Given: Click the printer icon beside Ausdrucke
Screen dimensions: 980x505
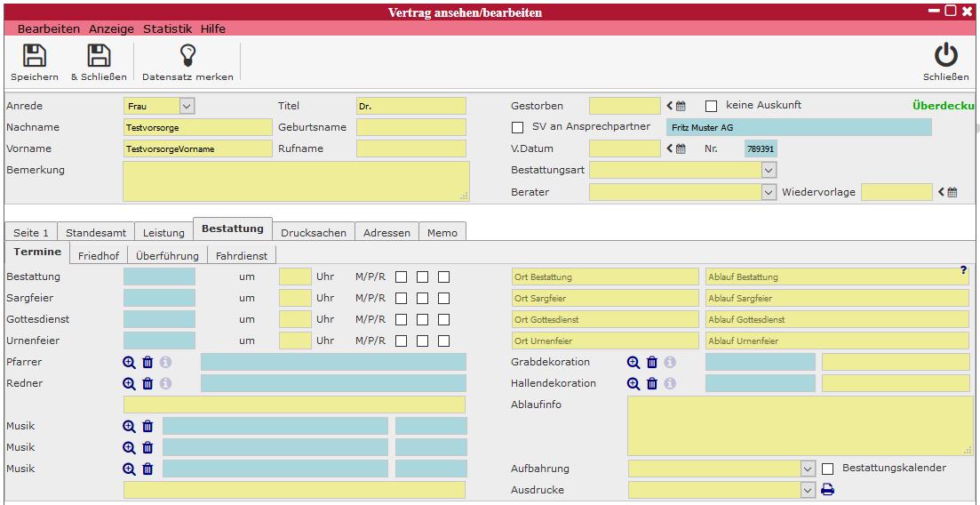Looking at the screenshot, I should [x=827, y=490].
